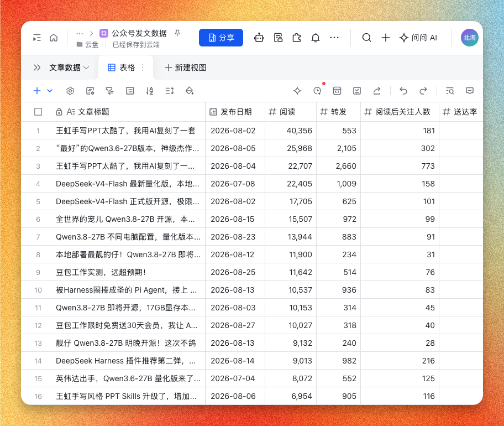This screenshot has width=504, height=426.
Task: Click the 公众号发文数据 document title
Action: point(139,33)
